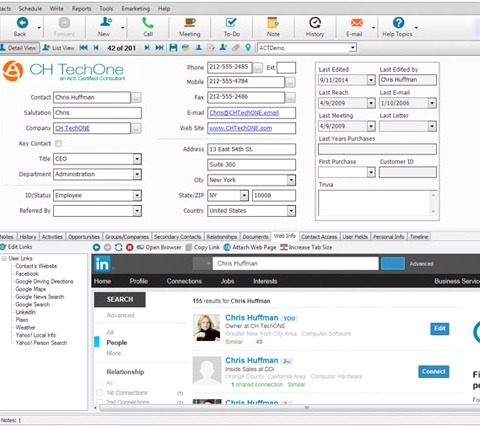Open the Timeline tab

point(419,237)
